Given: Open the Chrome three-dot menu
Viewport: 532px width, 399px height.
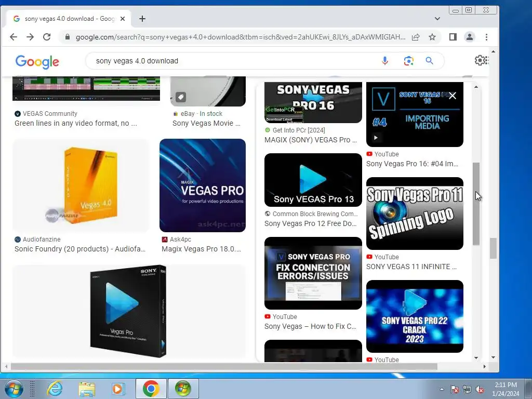Looking at the screenshot, I should [486, 37].
